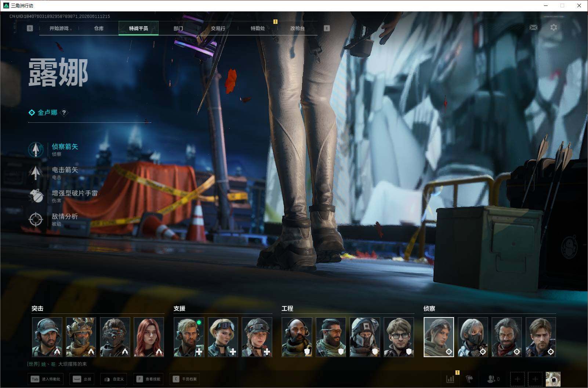
Task: Switch to the 交易行 tab
Action: point(218,28)
